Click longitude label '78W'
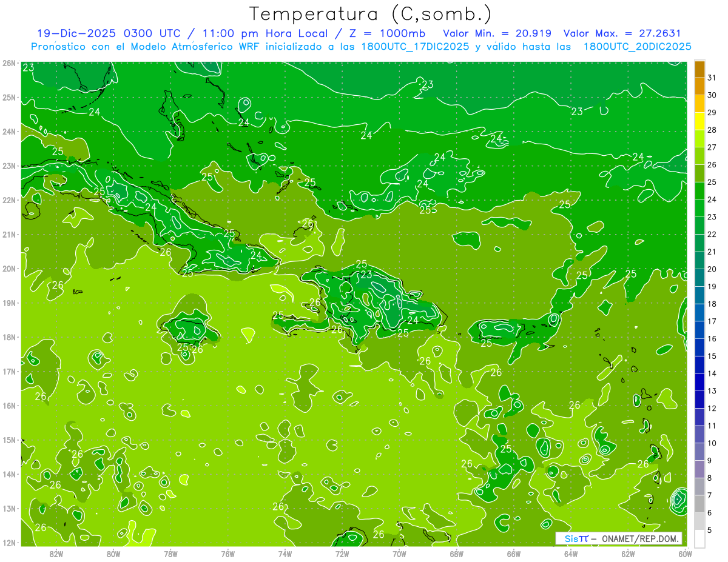This screenshot has height=562, width=728. pos(170,554)
